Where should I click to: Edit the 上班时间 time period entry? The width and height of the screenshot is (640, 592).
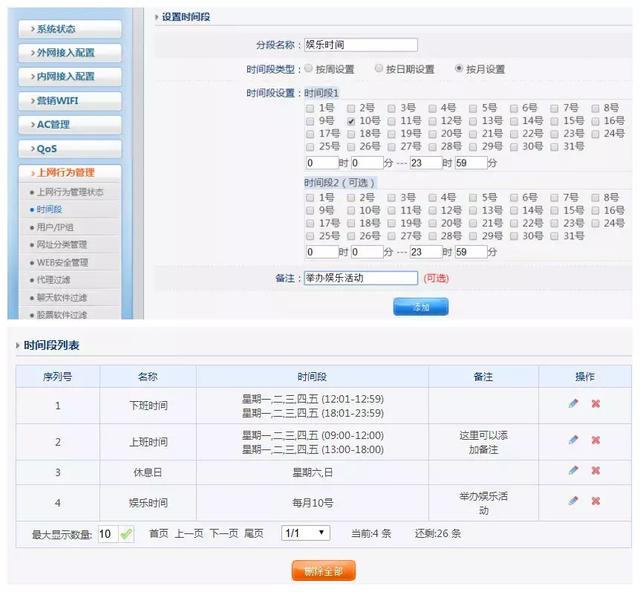point(573,440)
